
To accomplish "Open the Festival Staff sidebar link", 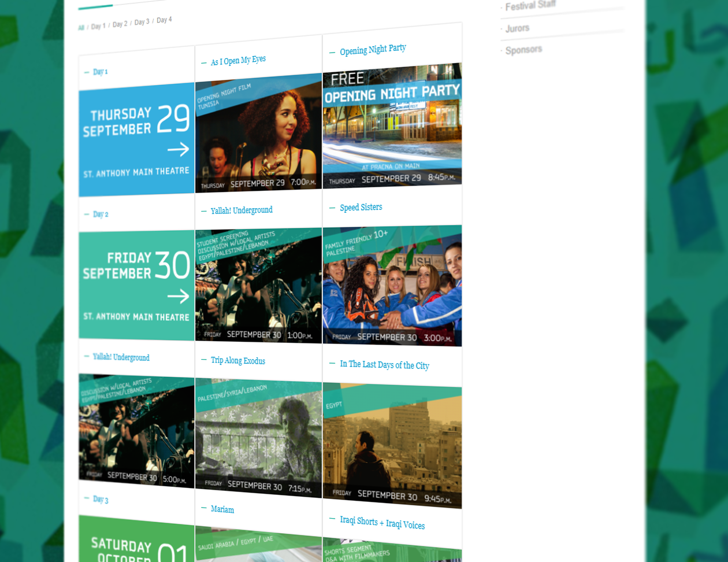I will coord(530,6).
